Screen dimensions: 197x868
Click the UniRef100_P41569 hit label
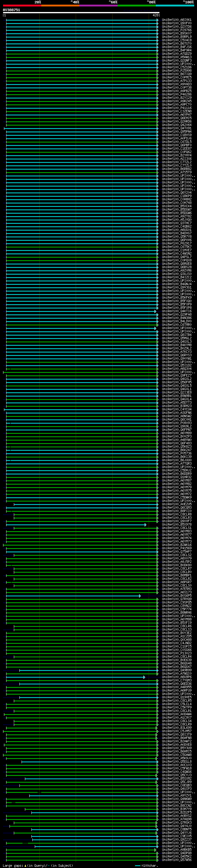[176, 549]
